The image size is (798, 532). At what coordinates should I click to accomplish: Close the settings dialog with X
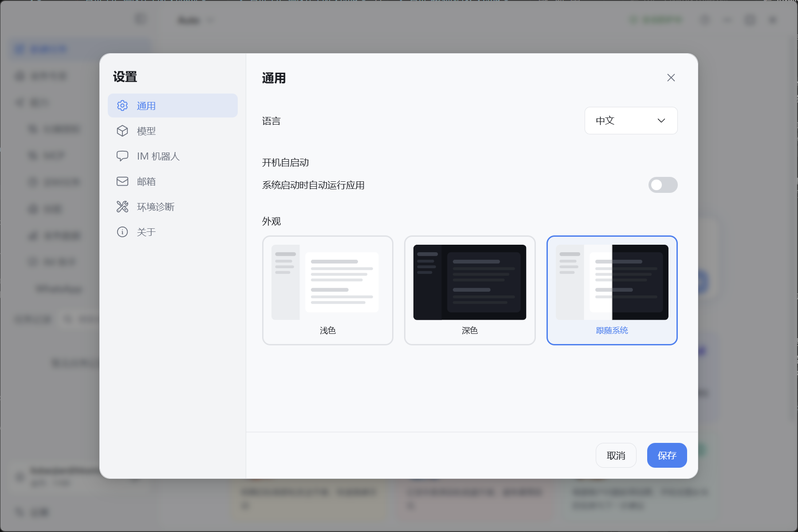[671, 78]
